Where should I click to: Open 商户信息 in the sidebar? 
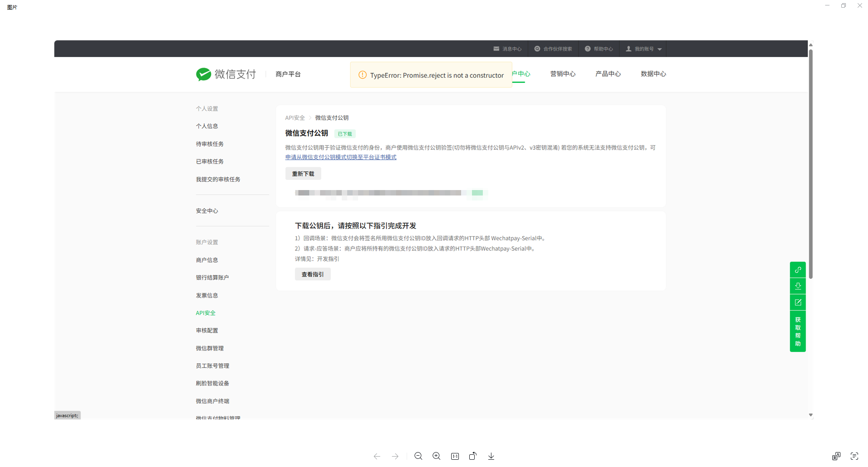click(x=207, y=260)
